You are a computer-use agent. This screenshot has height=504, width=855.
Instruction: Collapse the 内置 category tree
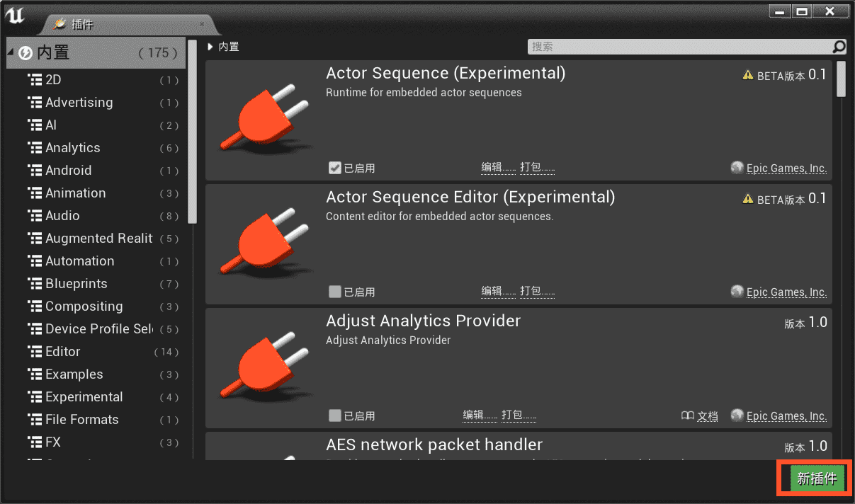(11, 53)
